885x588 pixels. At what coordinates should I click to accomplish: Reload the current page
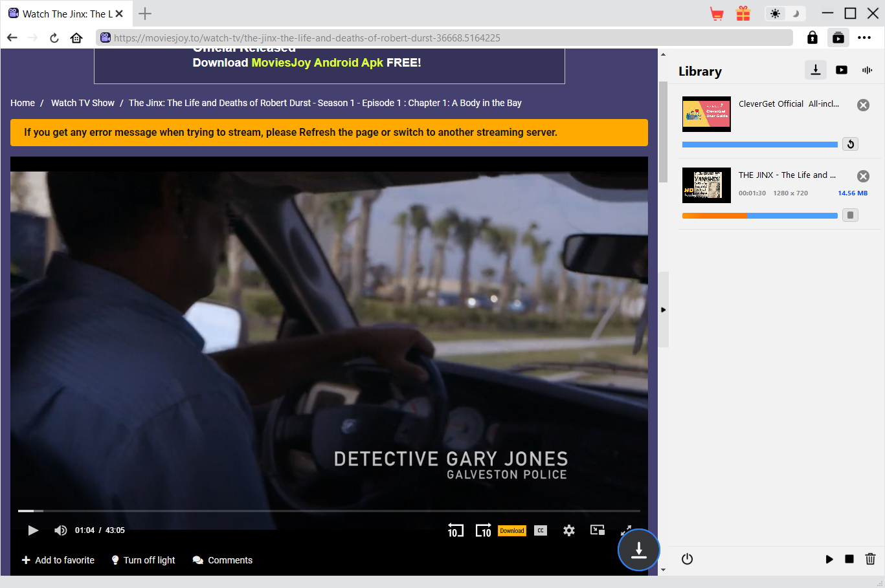54,38
